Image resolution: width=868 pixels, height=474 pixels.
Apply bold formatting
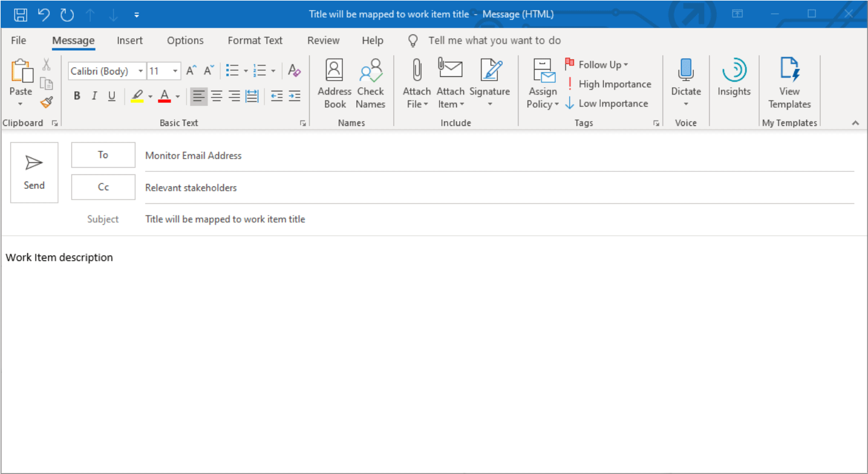click(x=76, y=96)
